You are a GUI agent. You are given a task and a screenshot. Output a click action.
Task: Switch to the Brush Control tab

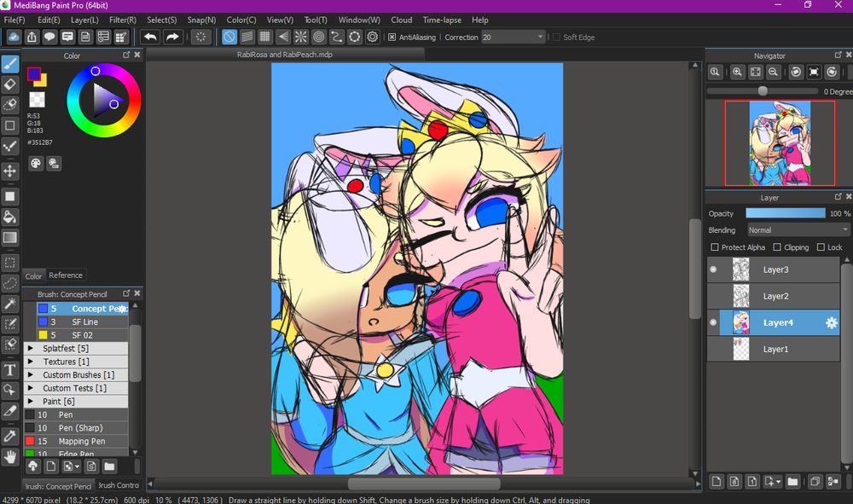pyautogui.click(x=119, y=485)
